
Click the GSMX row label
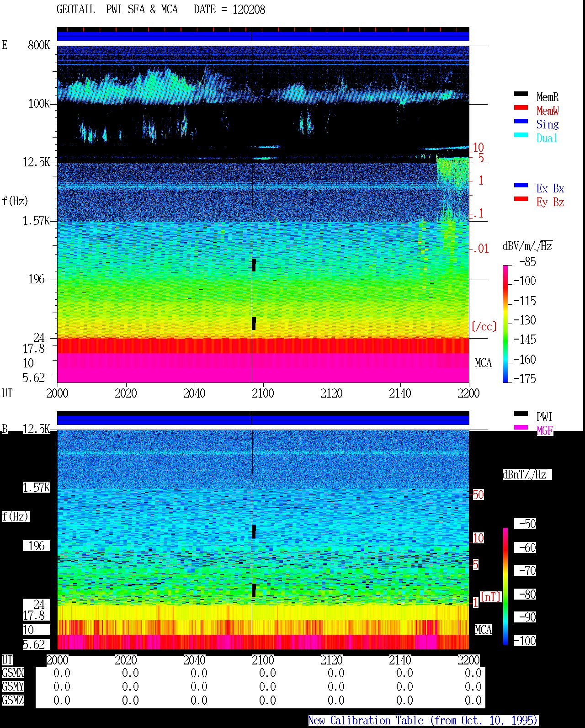13,673
